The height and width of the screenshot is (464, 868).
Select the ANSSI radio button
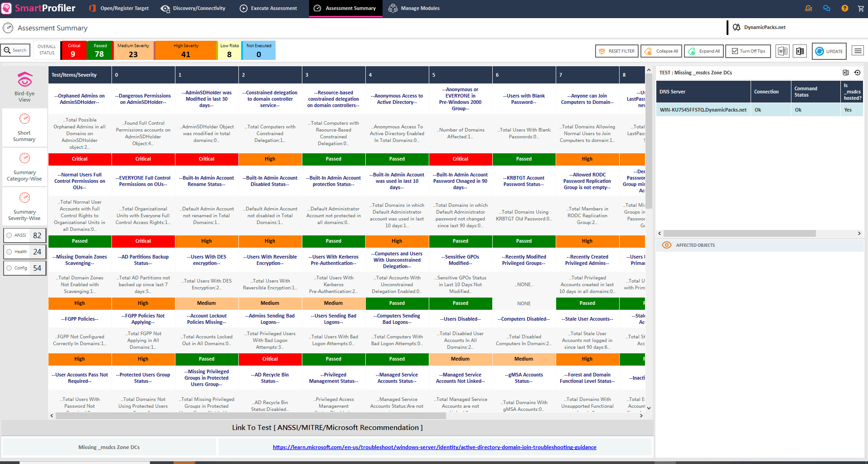tap(9, 235)
